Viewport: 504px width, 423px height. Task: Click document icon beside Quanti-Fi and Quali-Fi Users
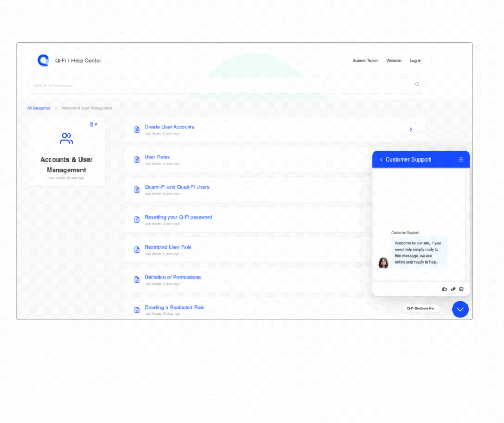pos(137,189)
